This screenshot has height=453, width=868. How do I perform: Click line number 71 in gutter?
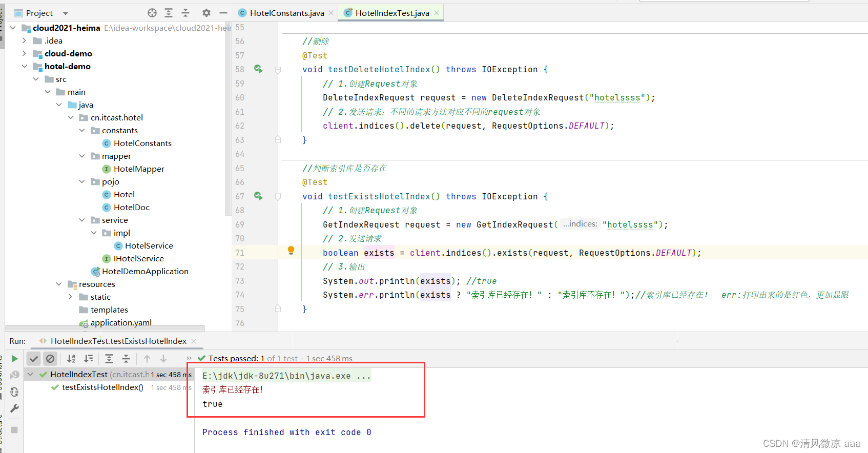pyautogui.click(x=240, y=253)
